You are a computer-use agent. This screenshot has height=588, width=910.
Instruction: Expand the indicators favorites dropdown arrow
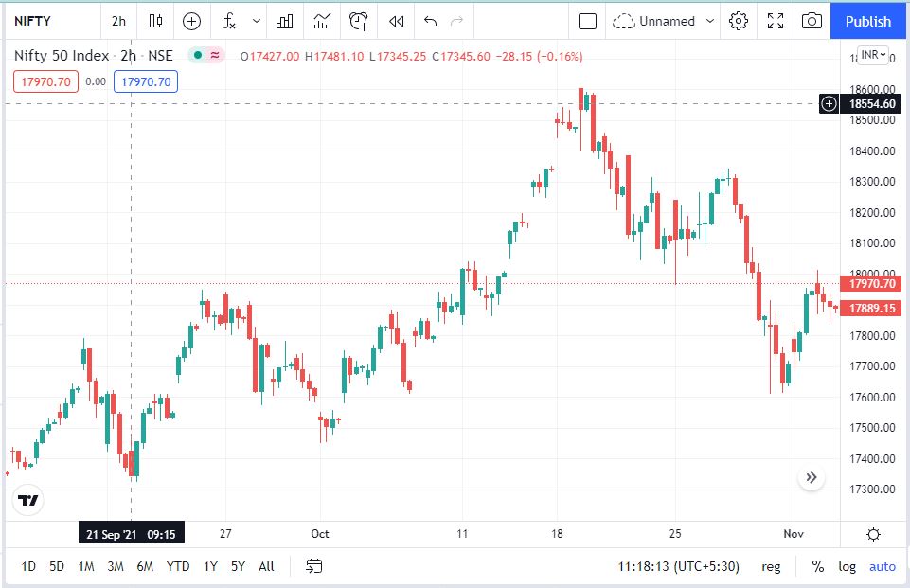pyautogui.click(x=257, y=22)
